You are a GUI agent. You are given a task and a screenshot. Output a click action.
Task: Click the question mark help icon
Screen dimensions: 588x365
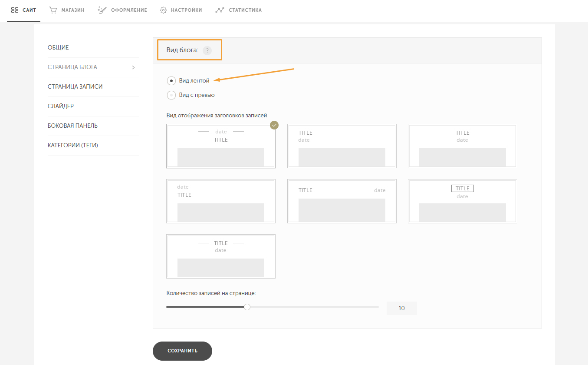(207, 50)
